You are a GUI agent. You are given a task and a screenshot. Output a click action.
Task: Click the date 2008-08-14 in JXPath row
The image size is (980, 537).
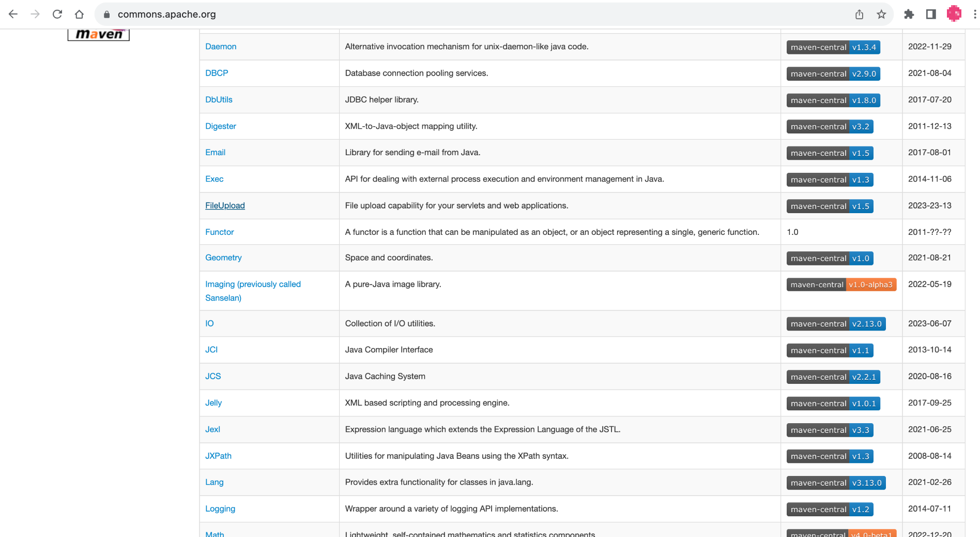929,456
